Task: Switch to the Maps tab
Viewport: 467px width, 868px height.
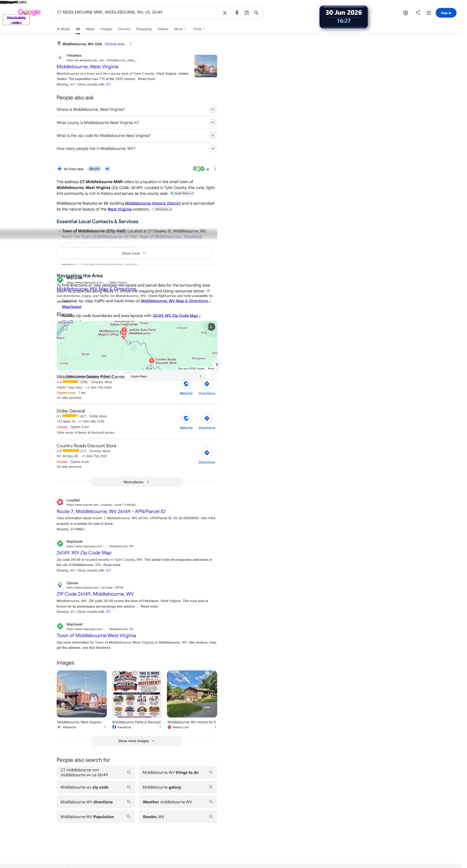Action: pyautogui.click(x=90, y=29)
